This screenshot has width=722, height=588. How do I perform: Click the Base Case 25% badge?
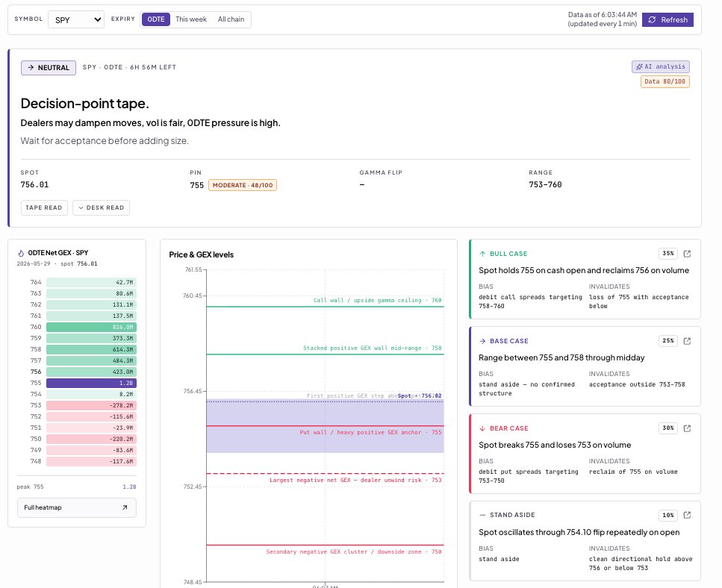668,341
